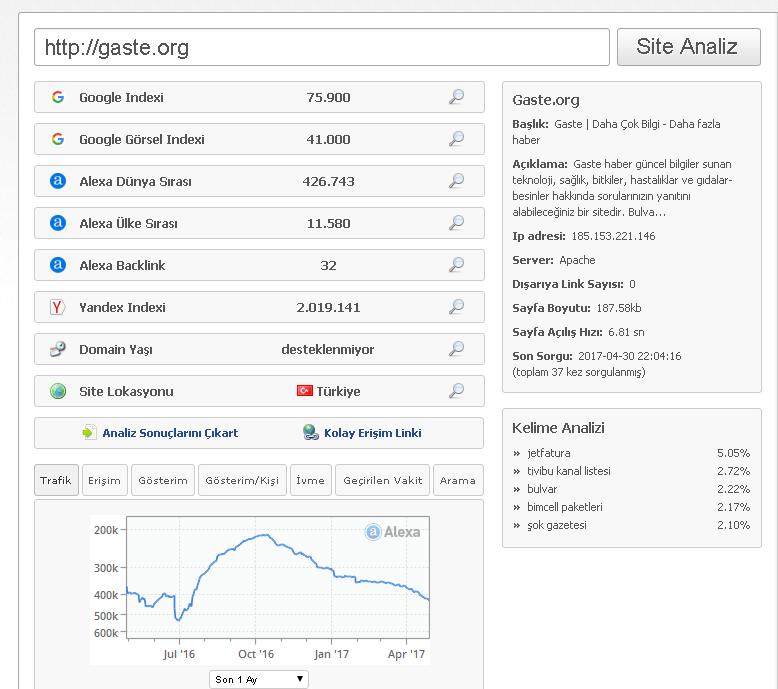This screenshot has height=689, width=778.
Task: Click the Alexa world rank 426.743
Action: coord(328,181)
